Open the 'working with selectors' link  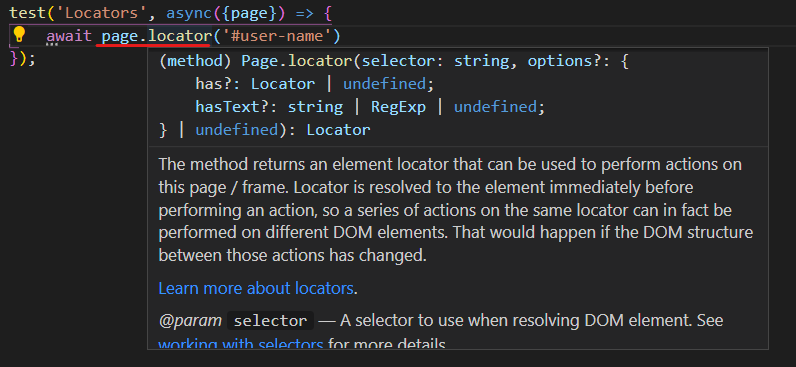point(241,345)
